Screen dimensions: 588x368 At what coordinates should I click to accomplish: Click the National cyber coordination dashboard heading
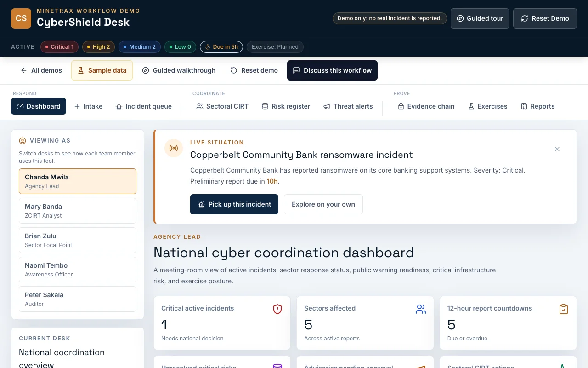pos(284,253)
